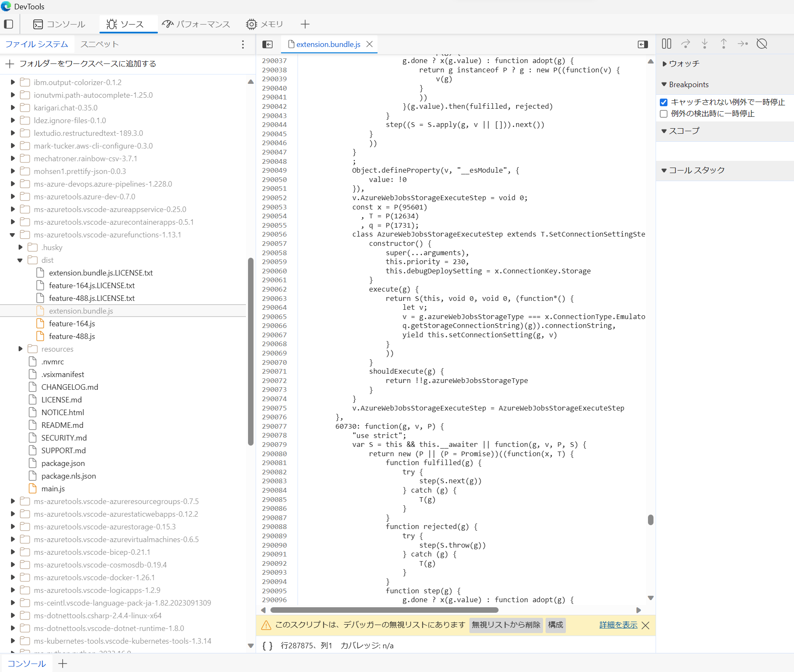
Task: Click the step into next function call icon
Action: click(704, 44)
